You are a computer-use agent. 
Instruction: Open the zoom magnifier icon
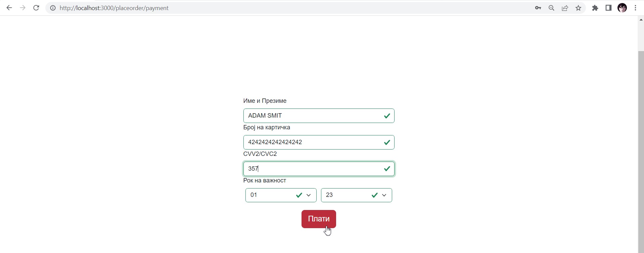click(551, 8)
